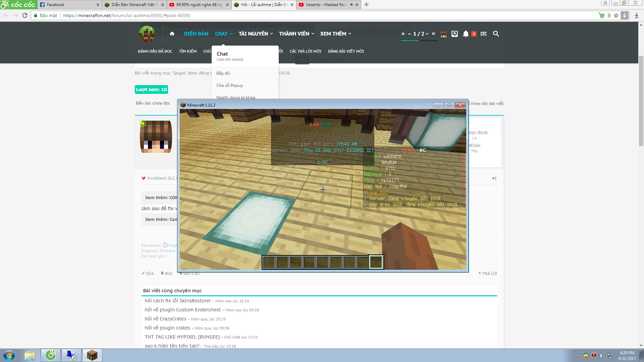
Task: Click the post progress bar under 1/2
Action: click(419, 41)
